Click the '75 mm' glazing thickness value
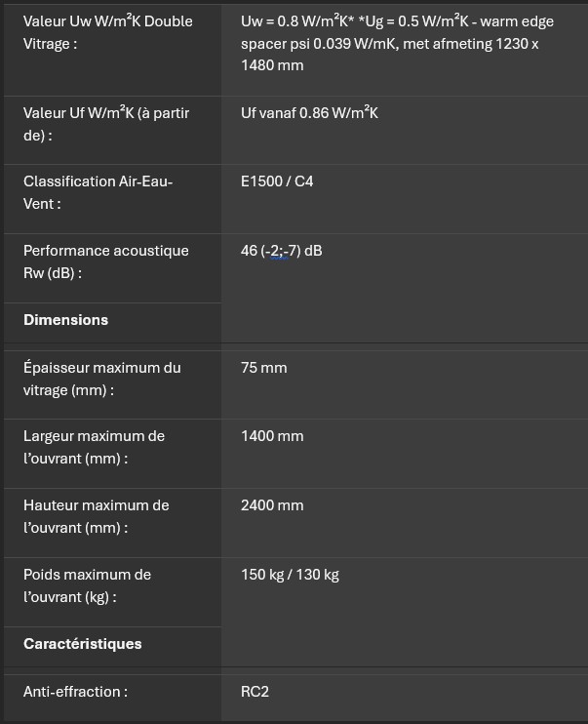Image resolution: width=588 pixels, height=724 pixels. [x=263, y=368]
